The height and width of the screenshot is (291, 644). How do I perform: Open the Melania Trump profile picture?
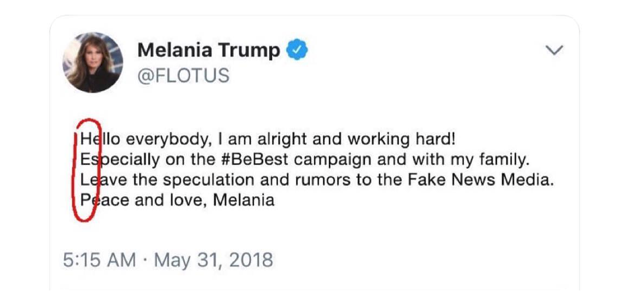[92, 62]
